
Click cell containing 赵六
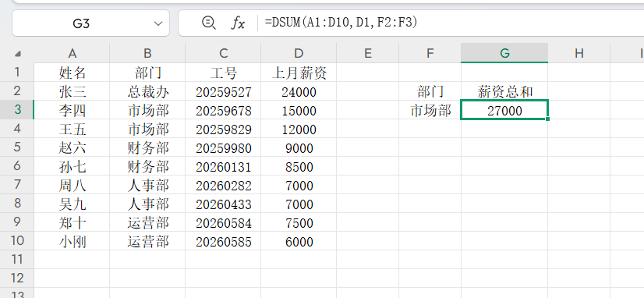coord(72,148)
